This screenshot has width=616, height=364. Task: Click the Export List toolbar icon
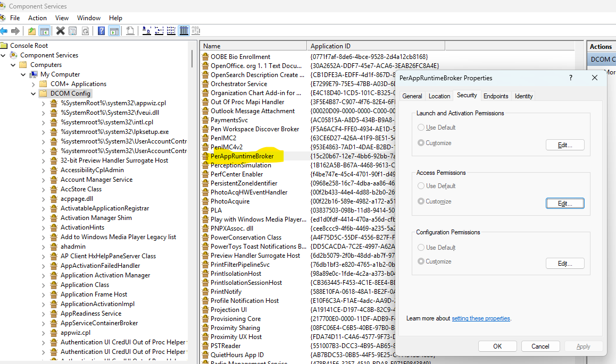pyautogui.click(x=130, y=31)
